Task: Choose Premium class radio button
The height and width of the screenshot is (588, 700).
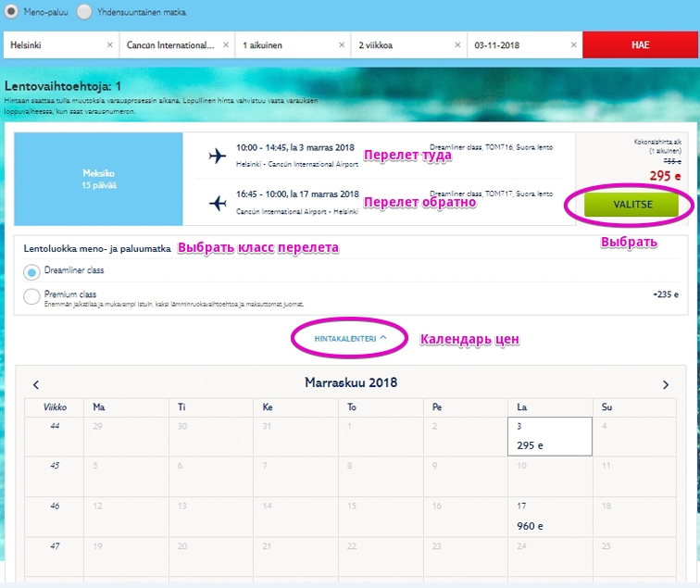Action: pos(31,296)
